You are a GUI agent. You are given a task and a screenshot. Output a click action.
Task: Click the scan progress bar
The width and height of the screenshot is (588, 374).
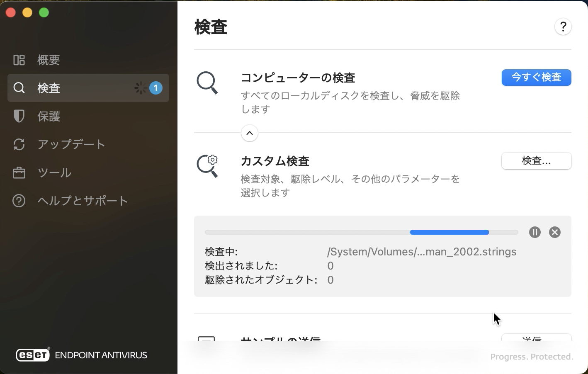361,232
